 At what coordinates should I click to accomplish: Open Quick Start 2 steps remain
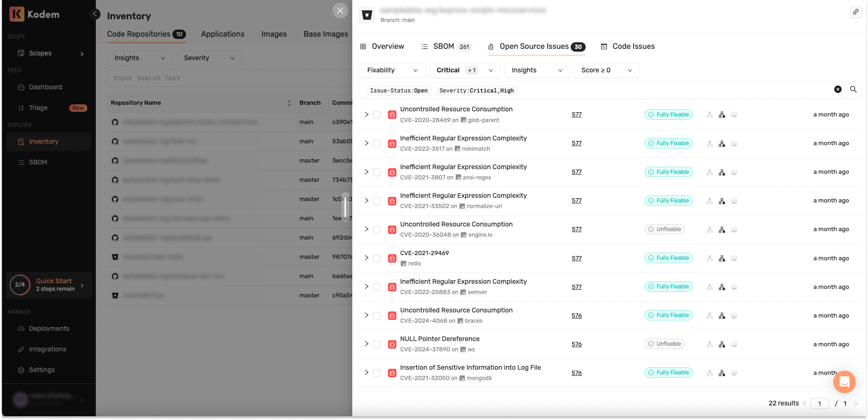tap(49, 285)
